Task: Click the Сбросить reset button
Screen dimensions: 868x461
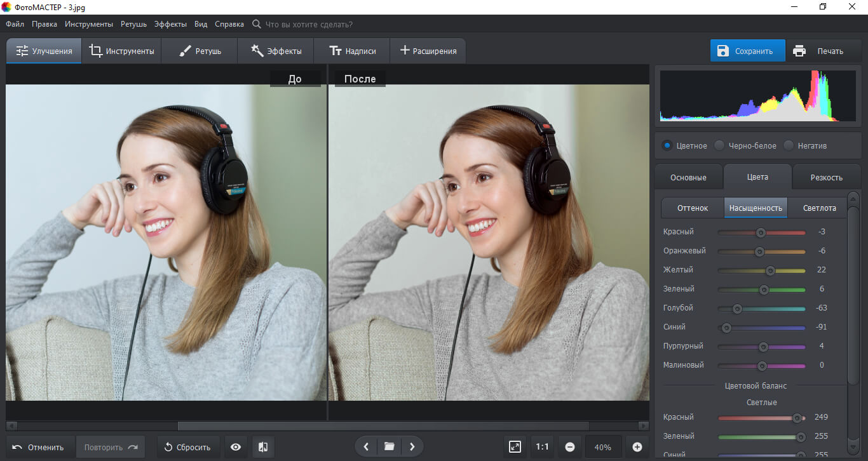Action: pos(187,447)
